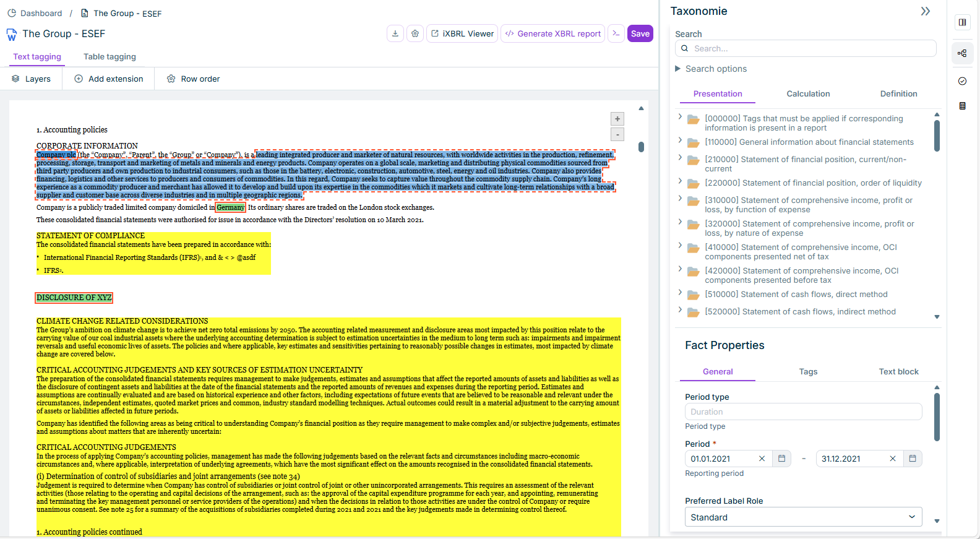Select the Definition tab
The height and width of the screenshot is (539, 980).
pos(898,93)
